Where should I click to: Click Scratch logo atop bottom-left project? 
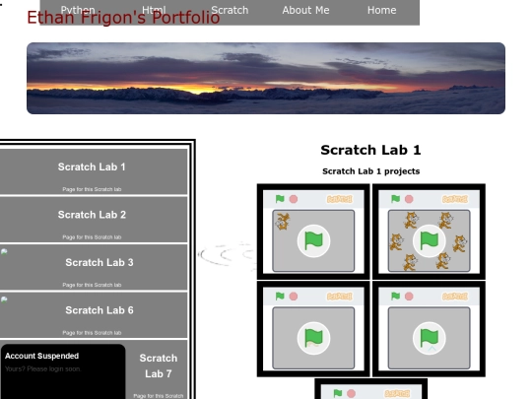[x=339, y=297]
